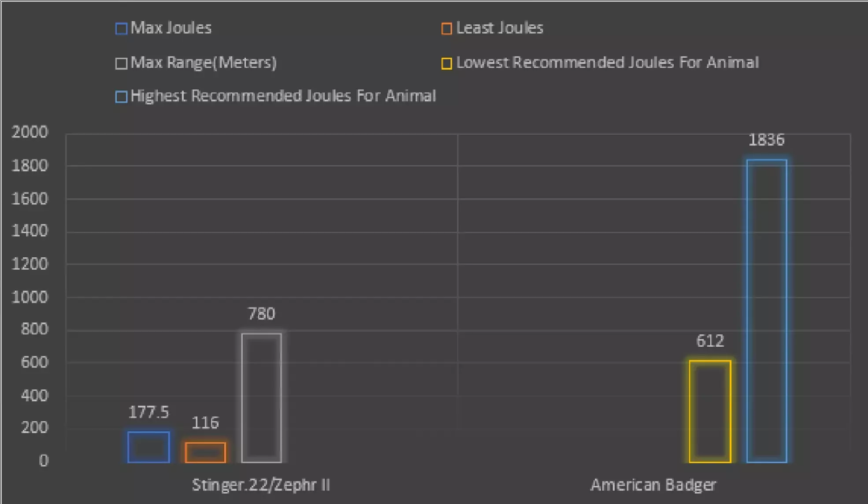Viewport: 868px width, 504px height.
Task: Select the Highest Recommended Joules For Animal label
Action: pyautogui.click(x=283, y=96)
